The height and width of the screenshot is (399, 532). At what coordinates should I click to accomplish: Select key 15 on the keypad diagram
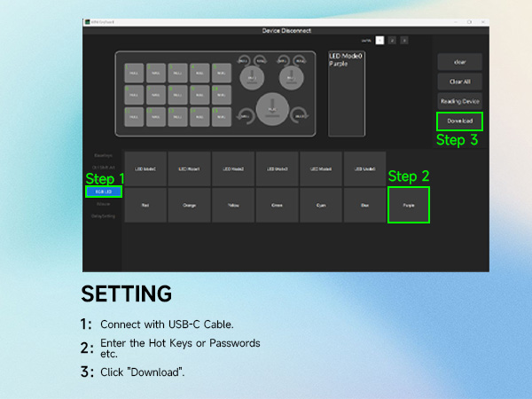coord(221,117)
